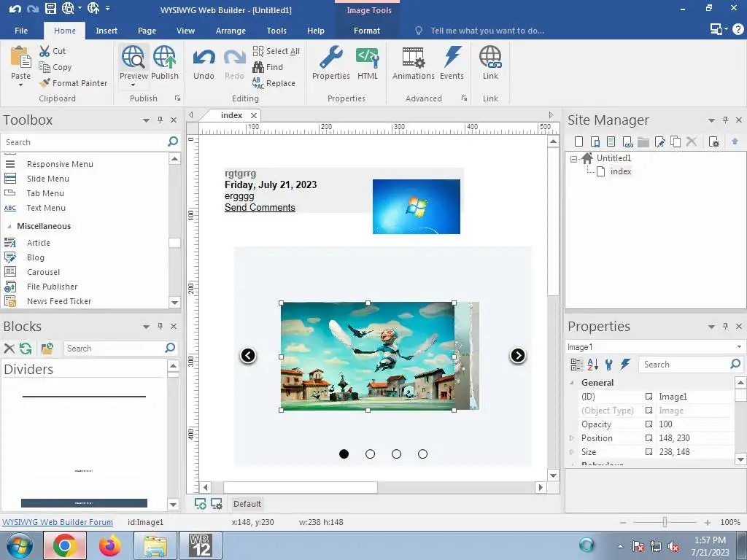Image resolution: width=747 pixels, height=560 pixels.
Task: Click the Copy icon in Clipboard group
Action: click(44, 67)
